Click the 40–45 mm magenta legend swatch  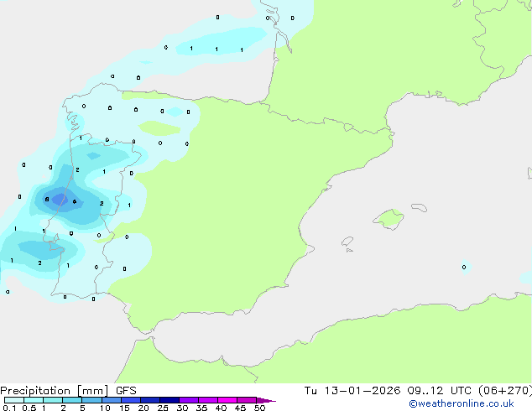pyautogui.click(x=227, y=400)
